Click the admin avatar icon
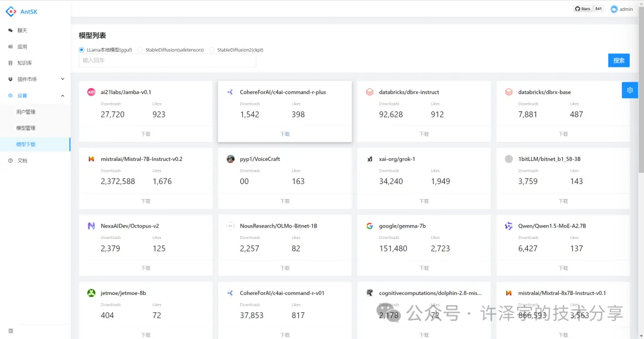This screenshot has height=339, width=644. [x=614, y=9]
